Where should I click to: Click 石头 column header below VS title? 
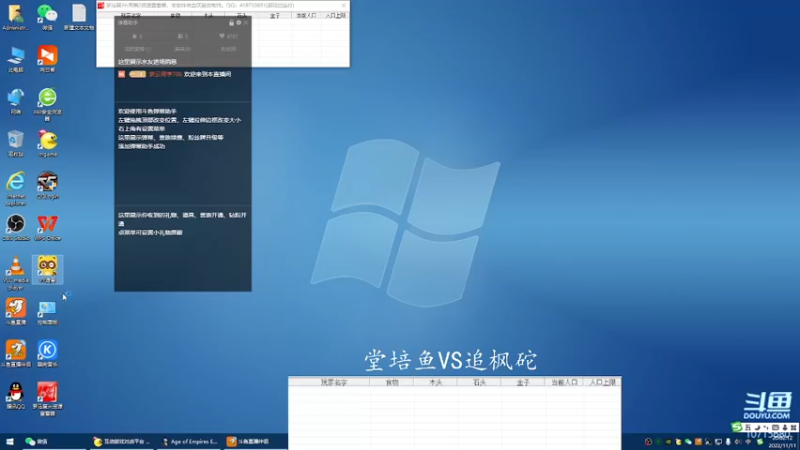[480, 382]
